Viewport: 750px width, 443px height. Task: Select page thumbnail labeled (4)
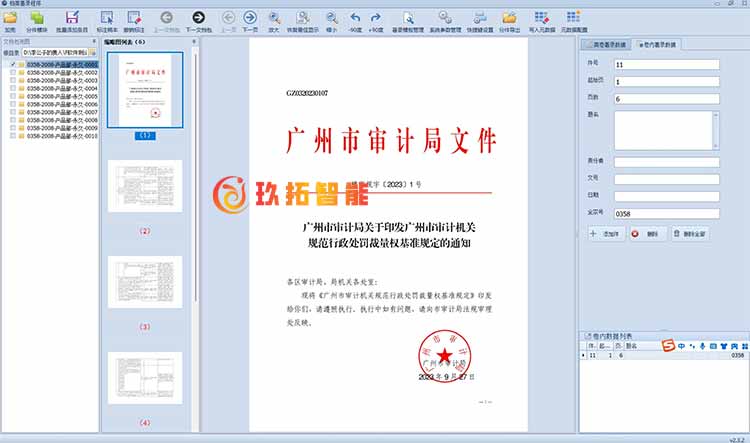pos(145,378)
